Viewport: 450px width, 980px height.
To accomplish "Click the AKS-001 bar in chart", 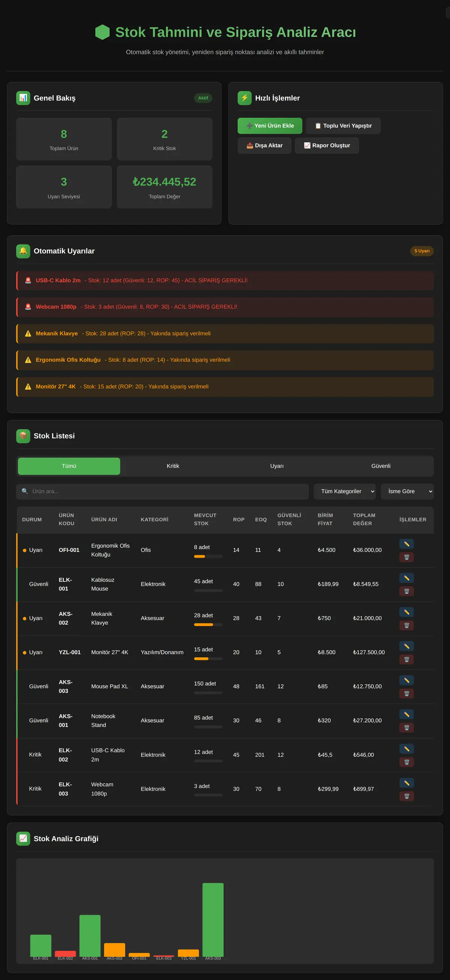I will pyautogui.click(x=90, y=935).
